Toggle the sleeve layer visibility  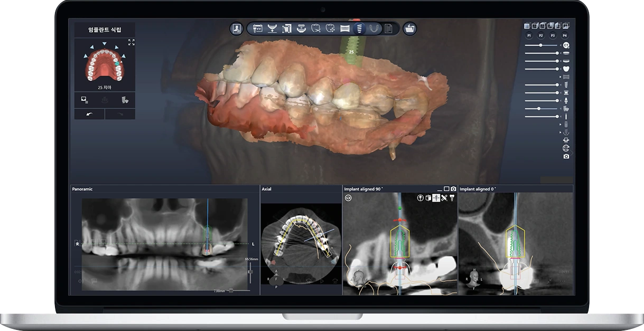pyautogui.click(x=566, y=92)
